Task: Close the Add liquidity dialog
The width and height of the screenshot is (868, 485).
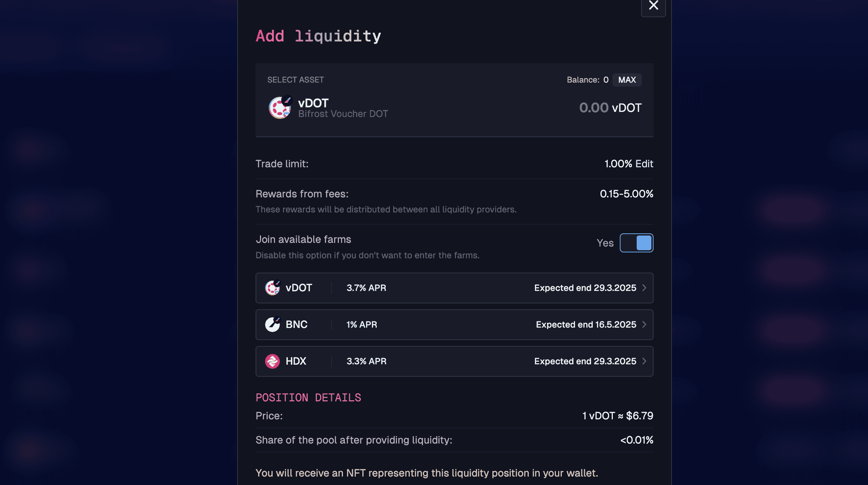Action: (653, 6)
